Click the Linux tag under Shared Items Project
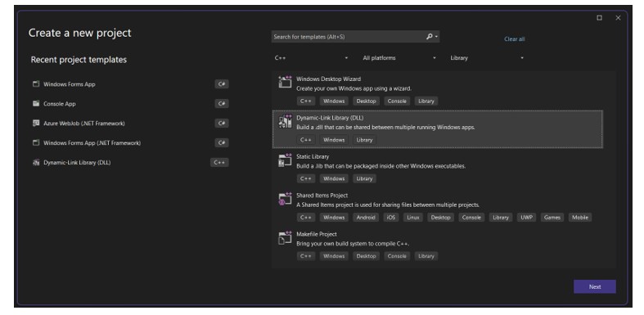 412,218
